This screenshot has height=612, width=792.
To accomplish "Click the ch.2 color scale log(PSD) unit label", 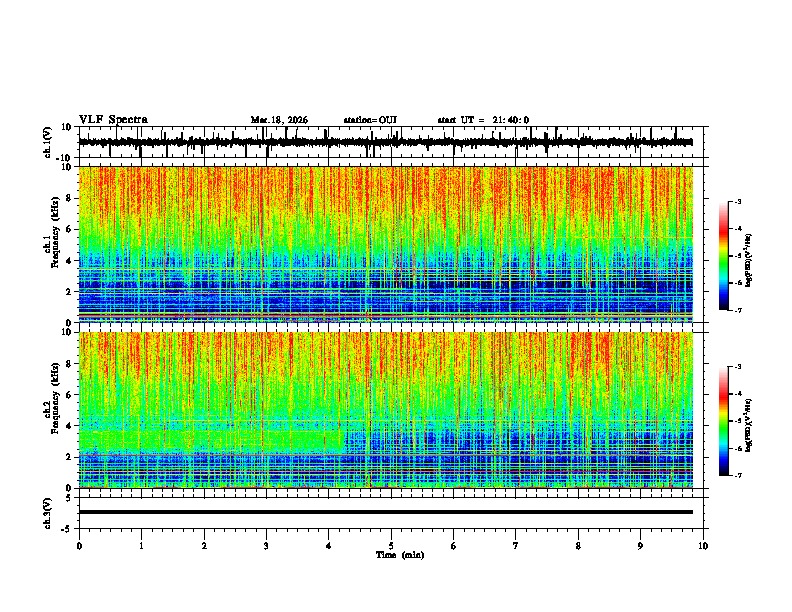I will point(748,425).
